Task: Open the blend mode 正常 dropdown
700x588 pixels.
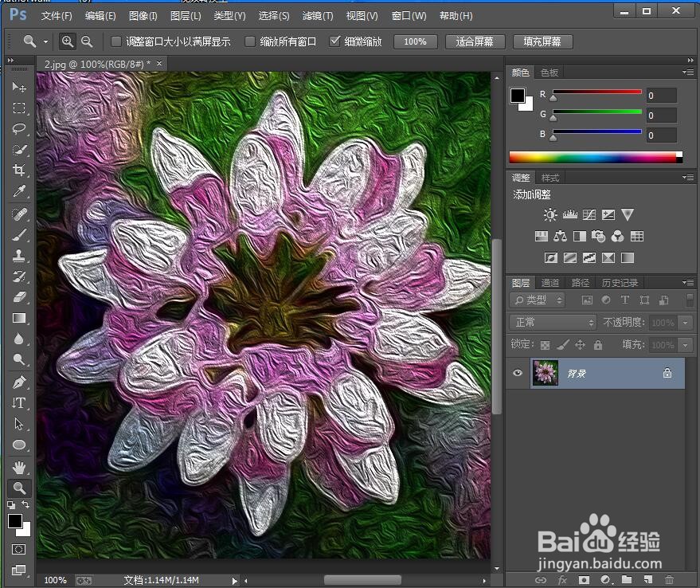Action: (x=553, y=322)
